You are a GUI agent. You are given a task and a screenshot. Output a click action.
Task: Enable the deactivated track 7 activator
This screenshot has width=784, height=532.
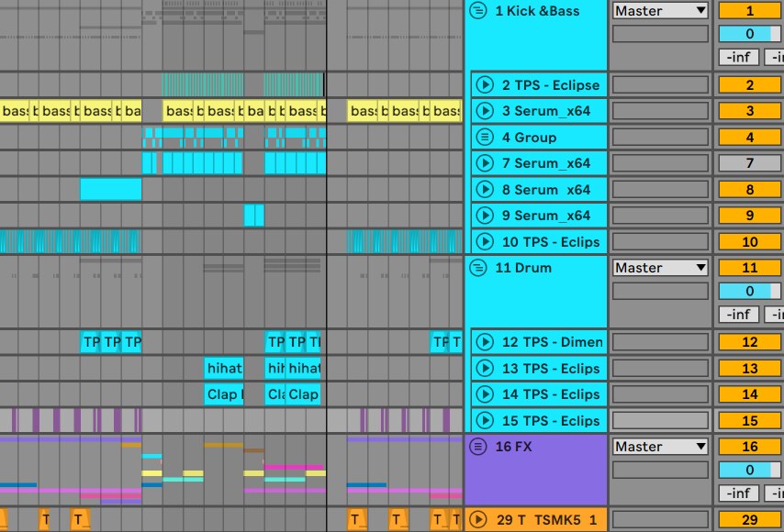[x=750, y=163]
